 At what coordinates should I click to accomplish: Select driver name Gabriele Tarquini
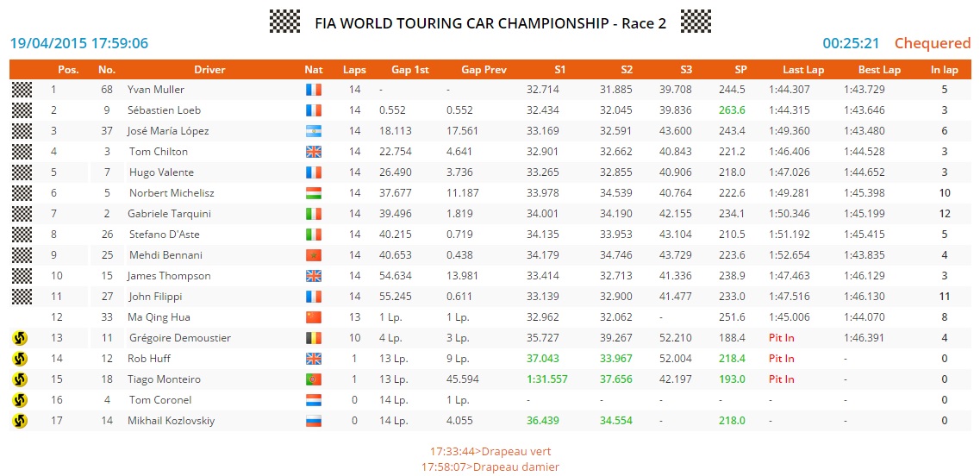pos(169,214)
